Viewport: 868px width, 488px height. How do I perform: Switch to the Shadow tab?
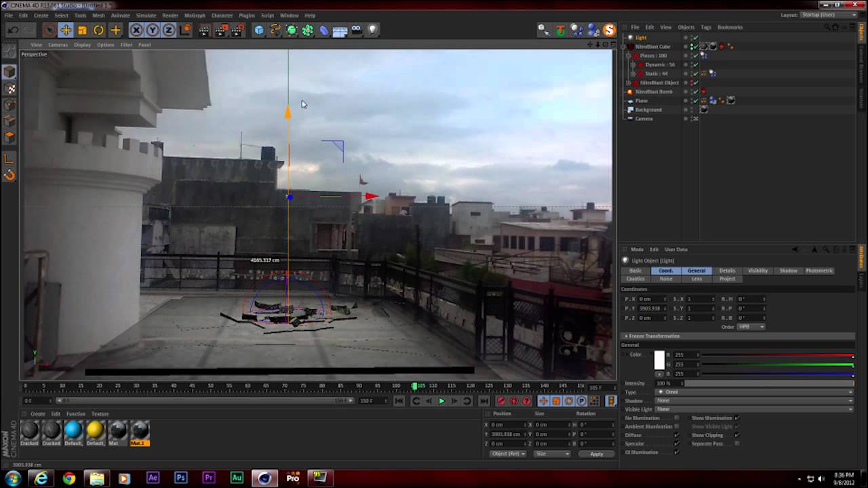click(788, 270)
